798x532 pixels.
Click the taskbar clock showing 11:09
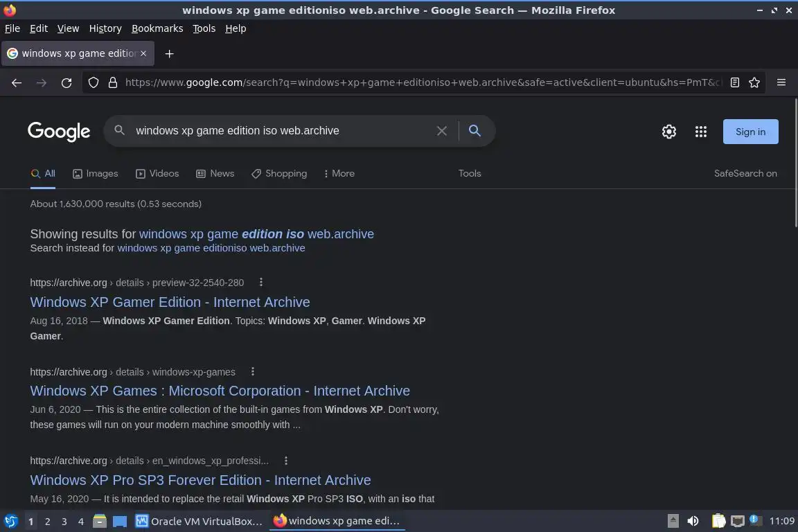point(781,521)
